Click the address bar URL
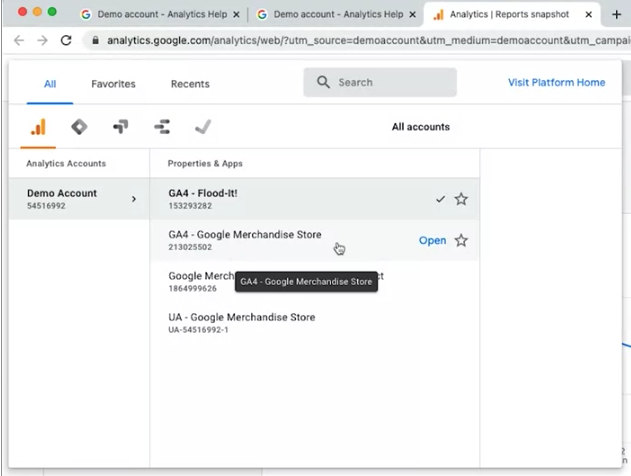The height and width of the screenshot is (476, 631). tap(368, 40)
